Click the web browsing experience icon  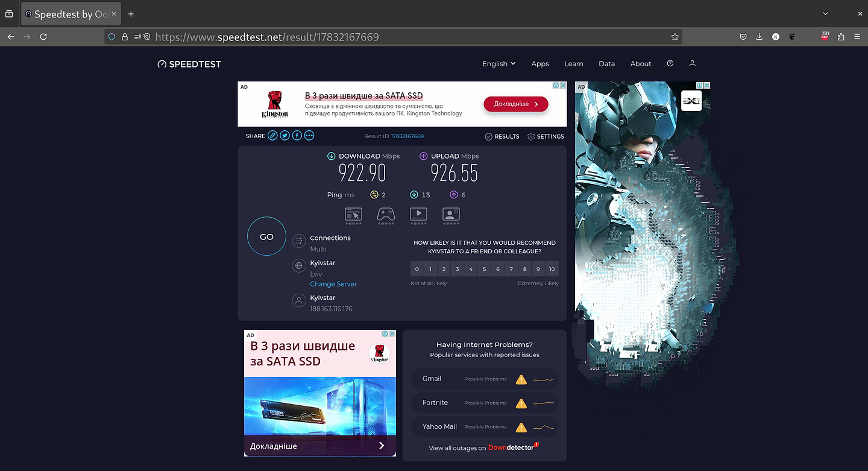pos(353,214)
